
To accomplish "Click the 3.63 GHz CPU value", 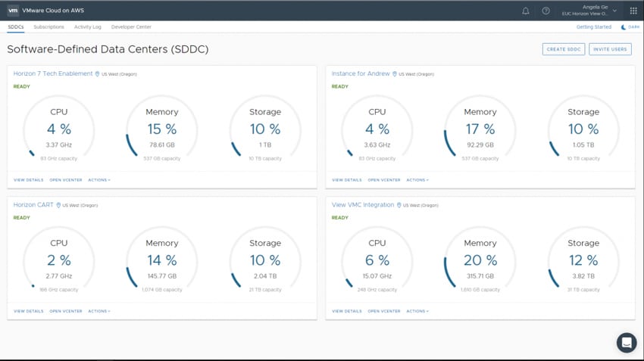I will (377, 145).
